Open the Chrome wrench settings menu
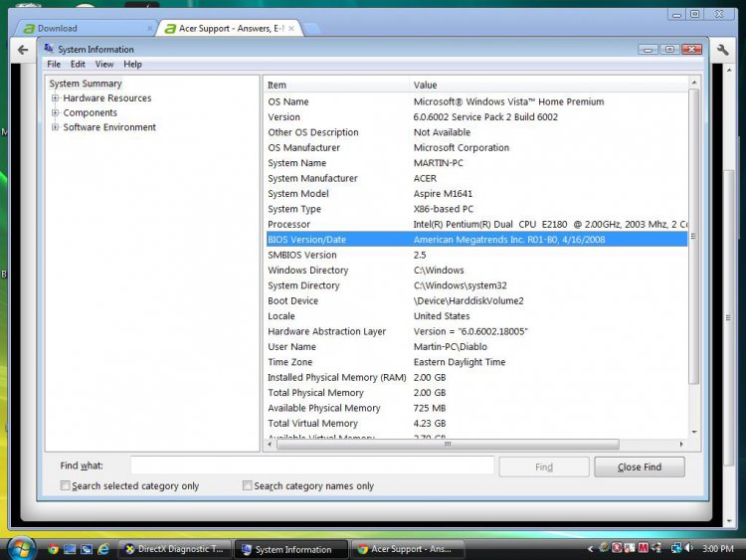The height and width of the screenshot is (560, 746). tap(723, 50)
